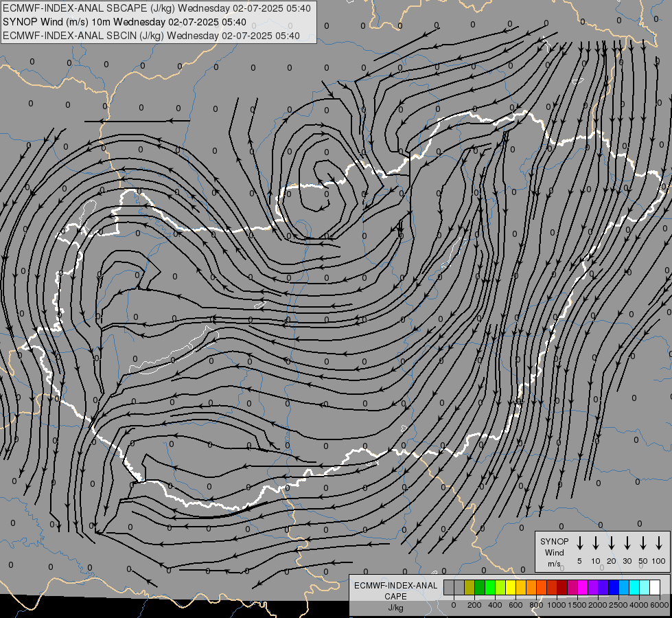Click the '800' value on the CAPE scale
This screenshot has width=672, height=618.
(x=536, y=605)
